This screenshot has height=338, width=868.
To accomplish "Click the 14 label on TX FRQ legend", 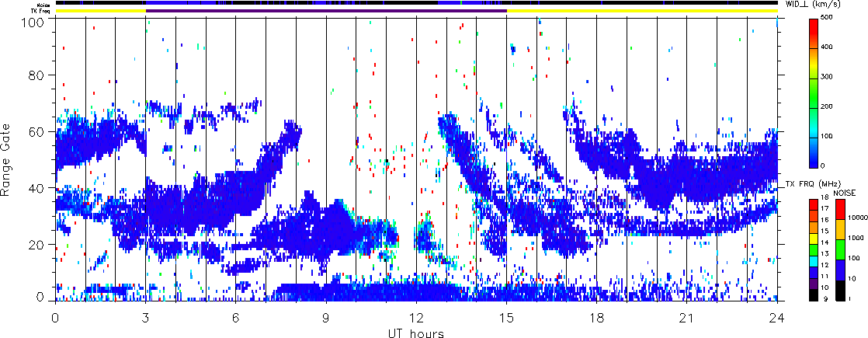I will (x=825, y=242).
